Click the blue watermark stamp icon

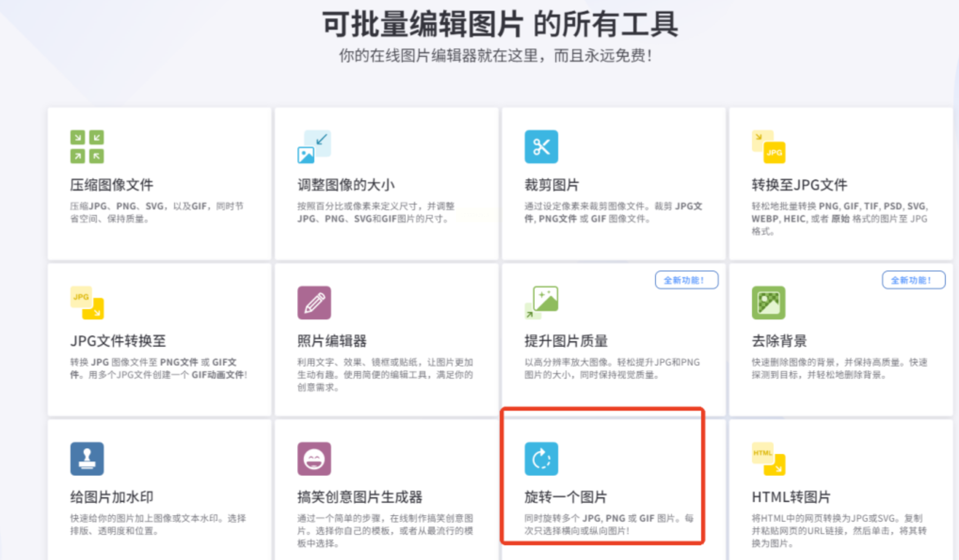pyautogui.click(x=87, y=458)
